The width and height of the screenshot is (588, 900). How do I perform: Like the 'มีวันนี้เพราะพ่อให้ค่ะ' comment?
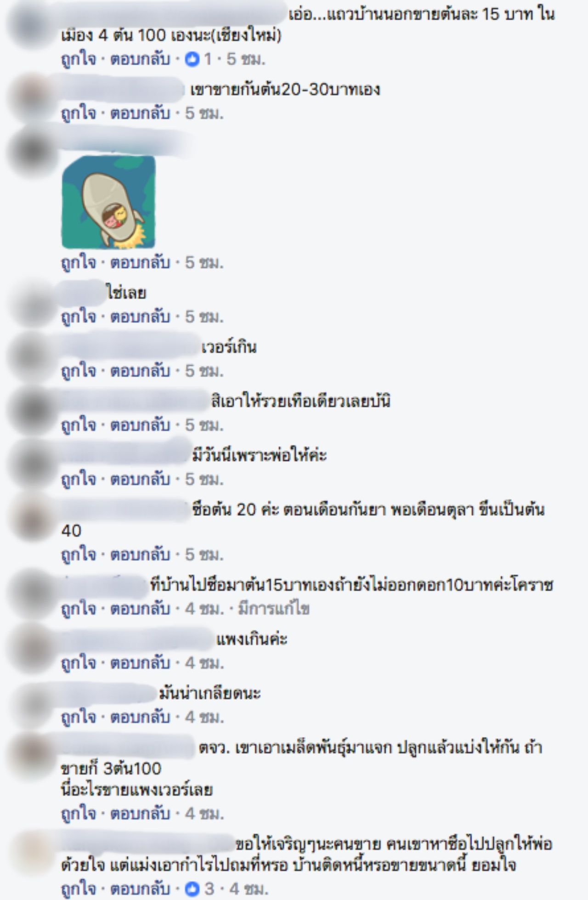click(79, 480)
